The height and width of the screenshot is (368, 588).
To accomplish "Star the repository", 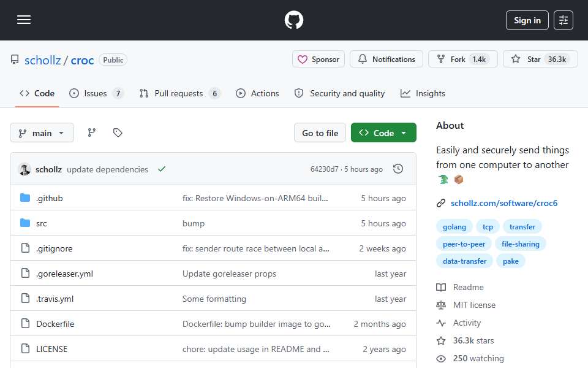I will [x=540, y=59].
